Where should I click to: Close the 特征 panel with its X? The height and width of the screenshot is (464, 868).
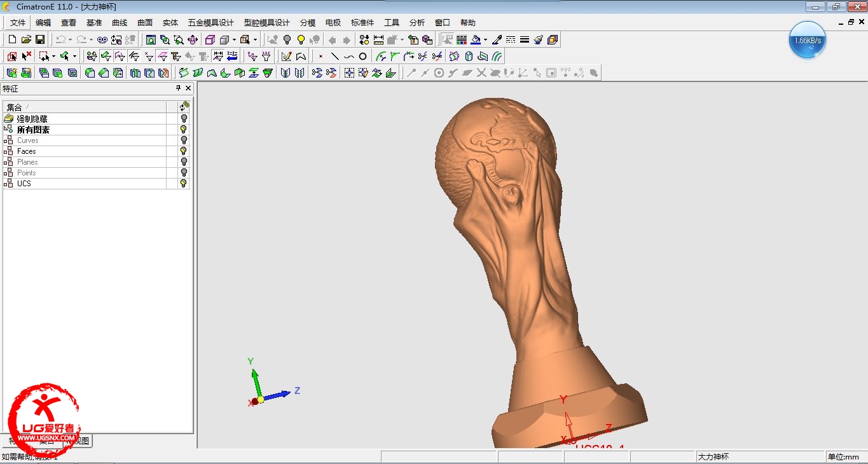pos(188,88)
